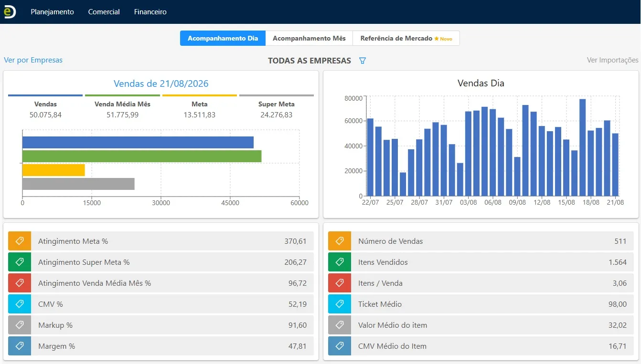Click the Vendas Dia chart title

[481, 83]
